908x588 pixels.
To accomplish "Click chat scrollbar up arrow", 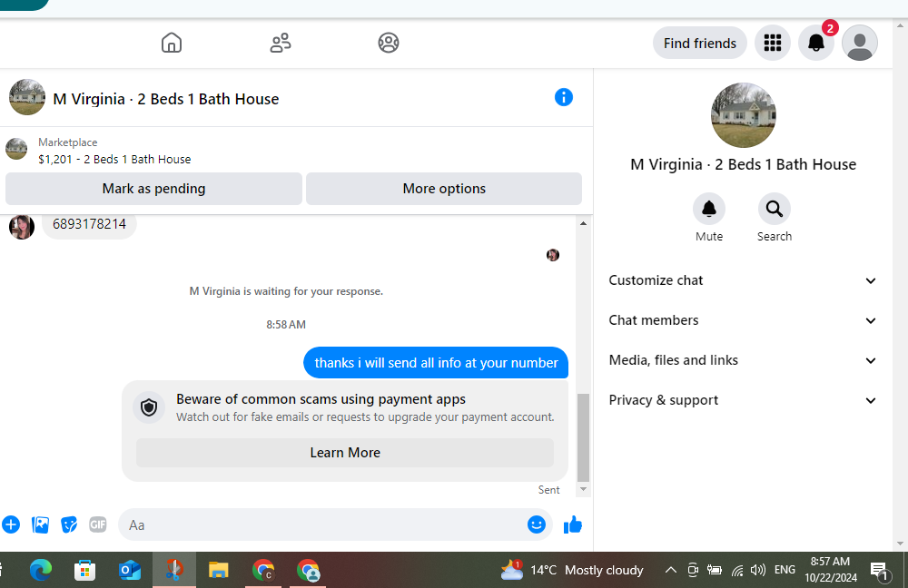I will pos(583,223).
